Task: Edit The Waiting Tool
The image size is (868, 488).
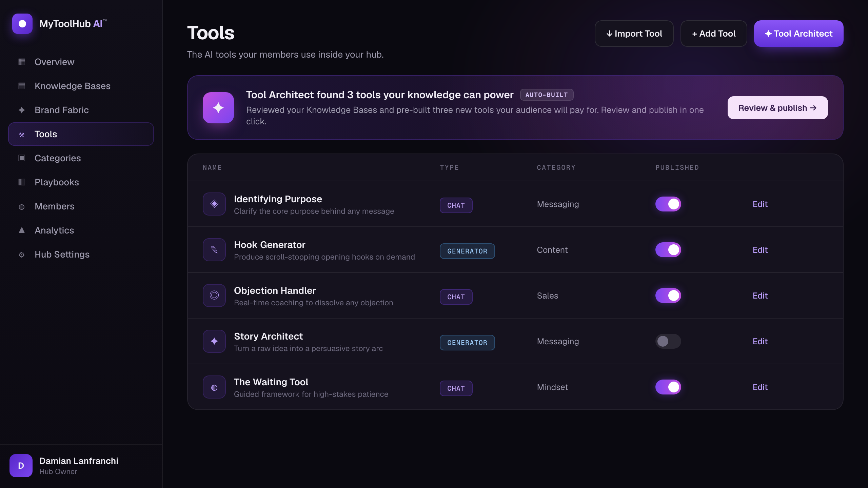Action: (760, 387)
